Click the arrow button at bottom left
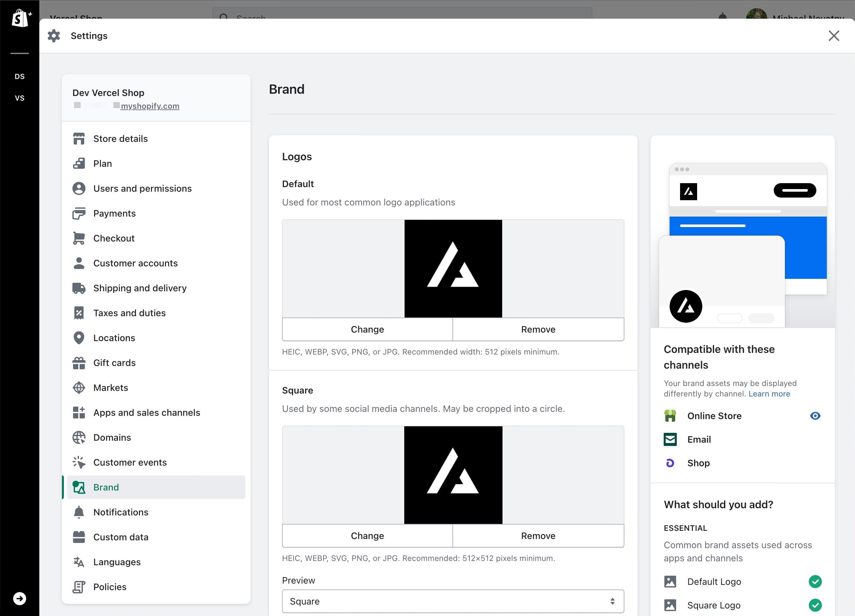This screenshot has height=616, width=855. [20, 598]
